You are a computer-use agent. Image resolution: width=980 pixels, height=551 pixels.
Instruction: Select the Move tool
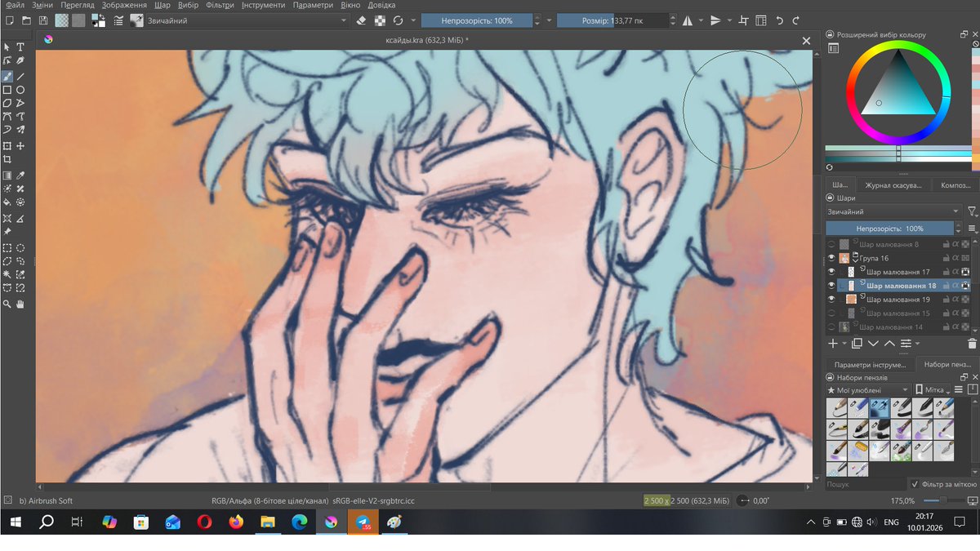[x=20, y=145]
